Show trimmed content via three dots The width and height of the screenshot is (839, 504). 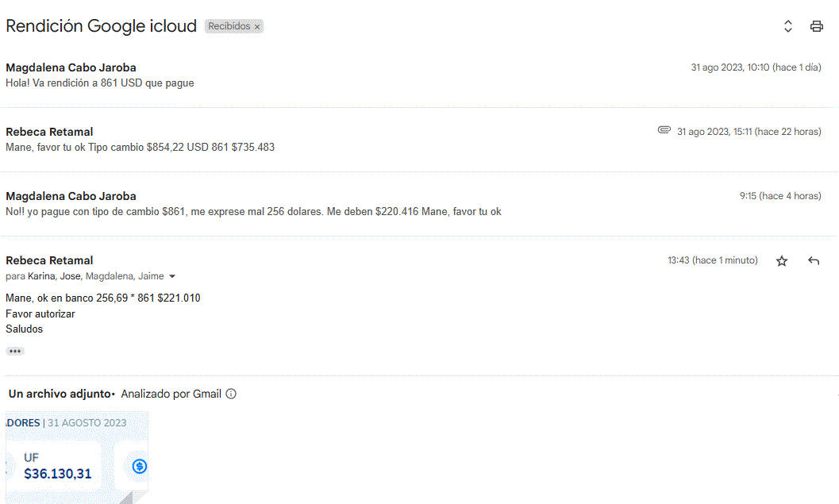pyautogui.click(x=14, y=351)
